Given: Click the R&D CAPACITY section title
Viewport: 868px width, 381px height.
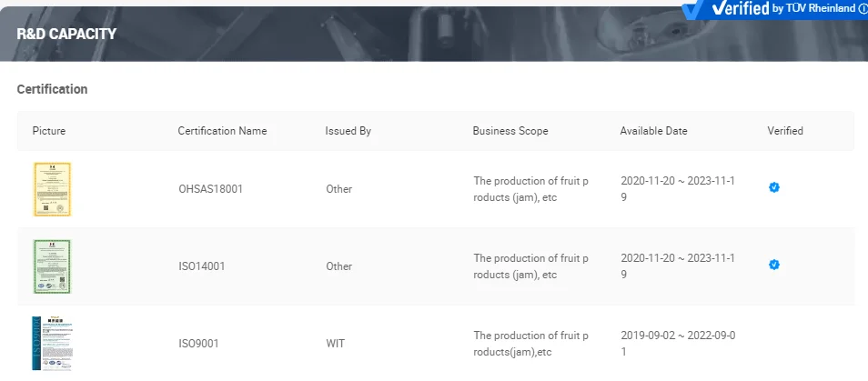Looking at the screenshot, I should (66, 34).
